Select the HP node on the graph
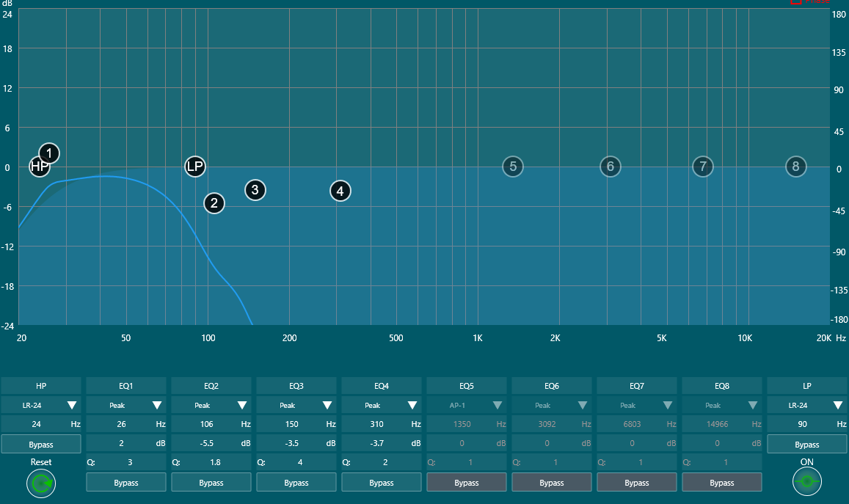The image size is (849, 504). click(39, 167)
